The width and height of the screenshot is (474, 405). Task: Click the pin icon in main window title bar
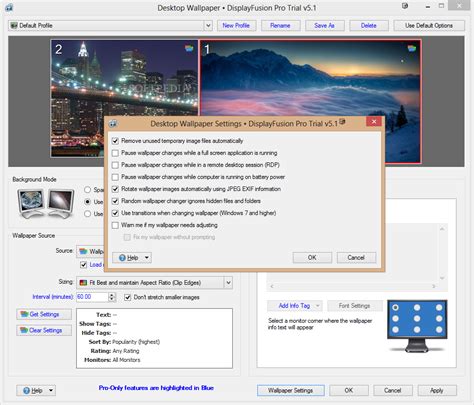[x=405, y=6]
